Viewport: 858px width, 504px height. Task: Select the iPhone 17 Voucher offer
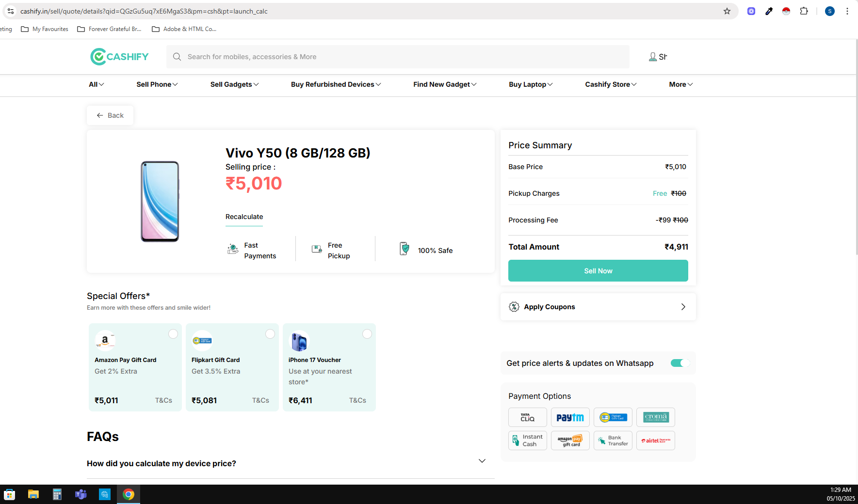(x=367, y=334)
